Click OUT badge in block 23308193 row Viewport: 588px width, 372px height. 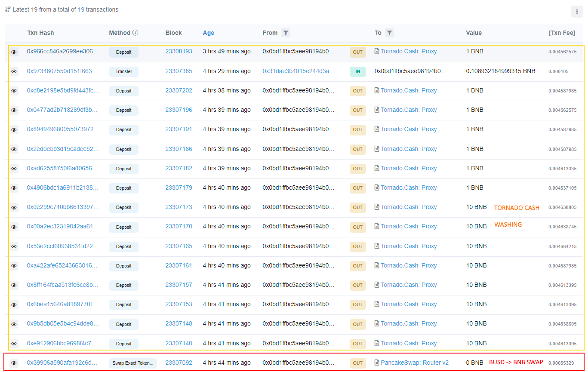pos(358,52)
